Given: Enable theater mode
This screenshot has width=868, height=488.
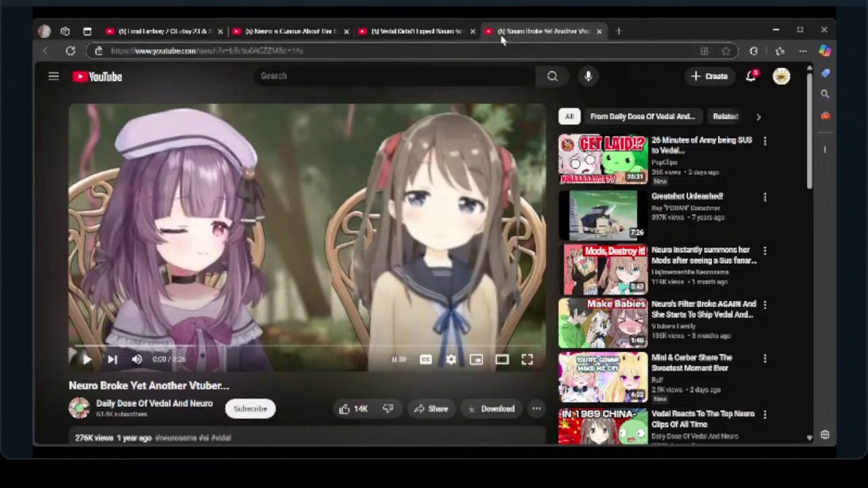Looking at the screenshot, I should [x=502, y=360].
